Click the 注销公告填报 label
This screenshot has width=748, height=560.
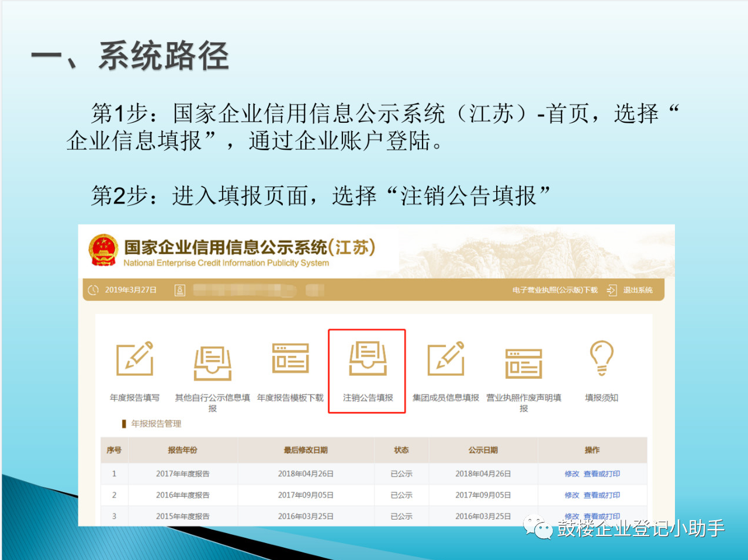tap(368, 397)
